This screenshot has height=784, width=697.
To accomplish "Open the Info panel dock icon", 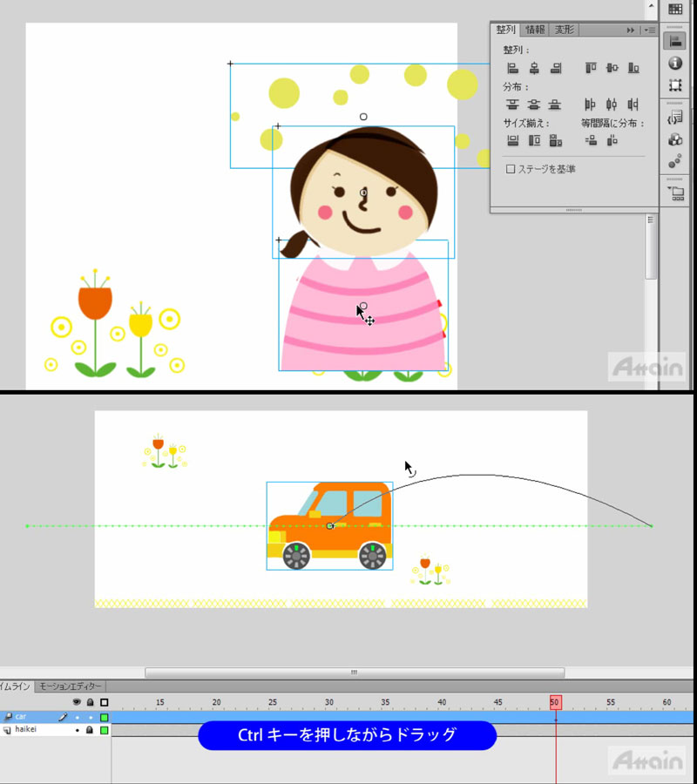I will point(675,63).
